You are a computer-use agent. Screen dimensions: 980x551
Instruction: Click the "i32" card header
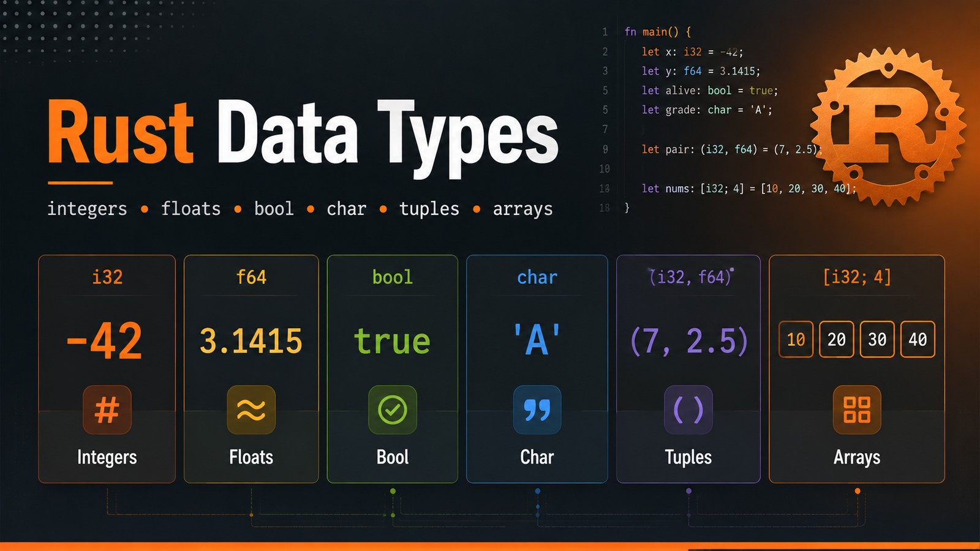click(x=107, y=277)
